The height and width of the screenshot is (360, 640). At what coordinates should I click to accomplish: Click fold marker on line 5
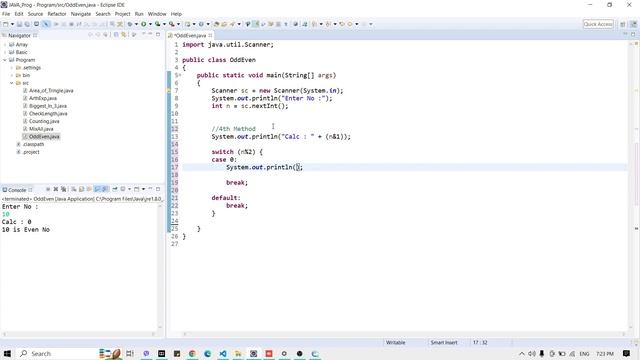(x=180, y=76)
